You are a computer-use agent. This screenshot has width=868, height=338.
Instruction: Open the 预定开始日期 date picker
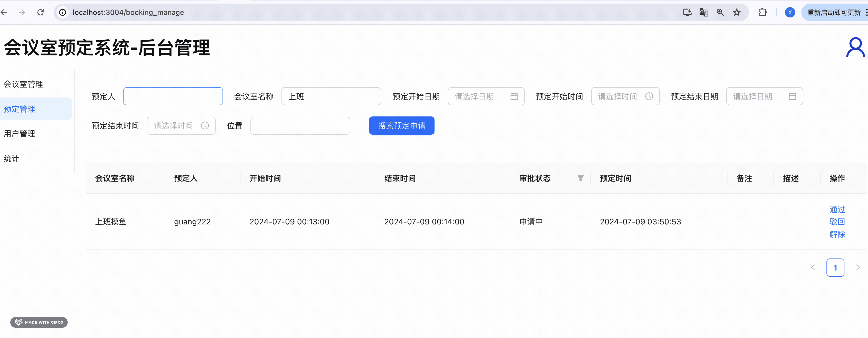(x=486, y=96)
